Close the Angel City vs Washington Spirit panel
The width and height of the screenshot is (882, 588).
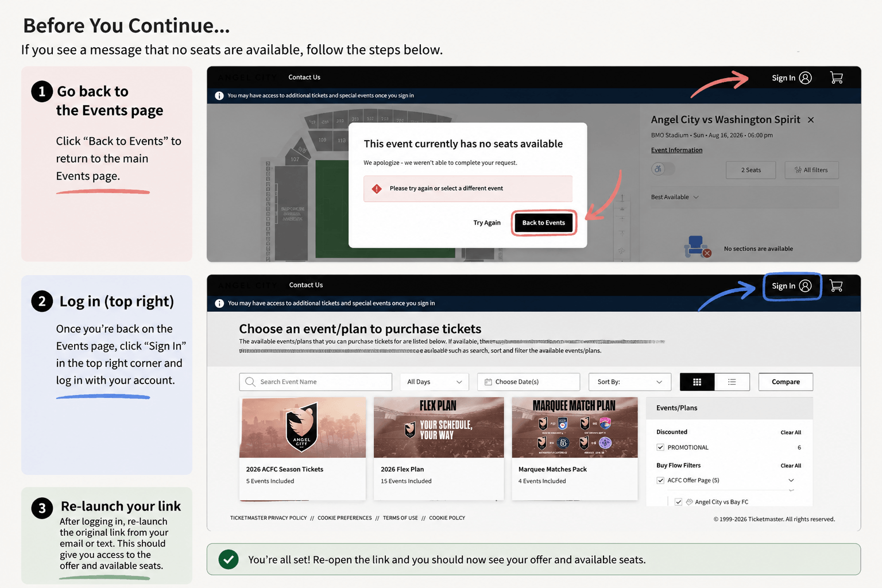coord(811,119)
